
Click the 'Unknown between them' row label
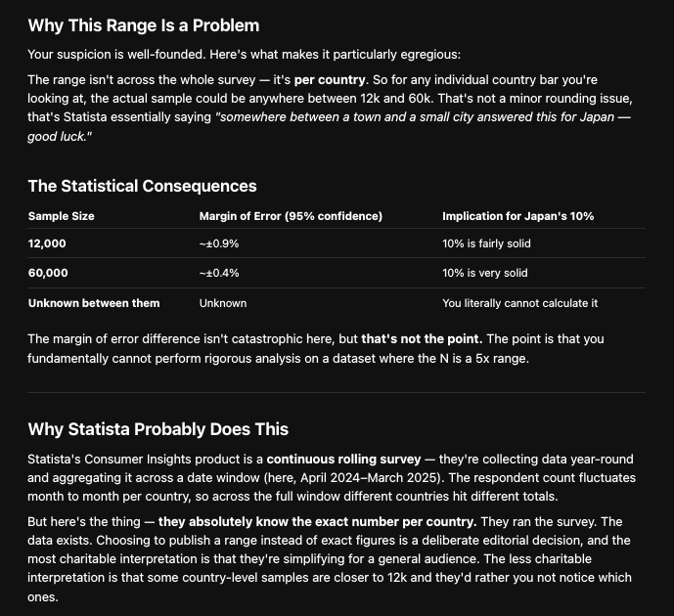pos(94,303)
